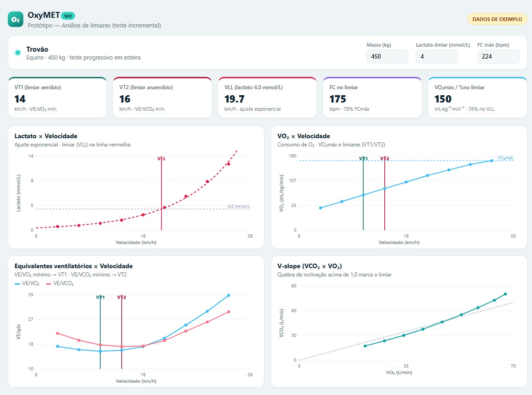Image resolution: width=532 pixels, height=395 pixels.
Task: Toggle the VE/VO₂ legend entry
Action: [x=27, y=283]
